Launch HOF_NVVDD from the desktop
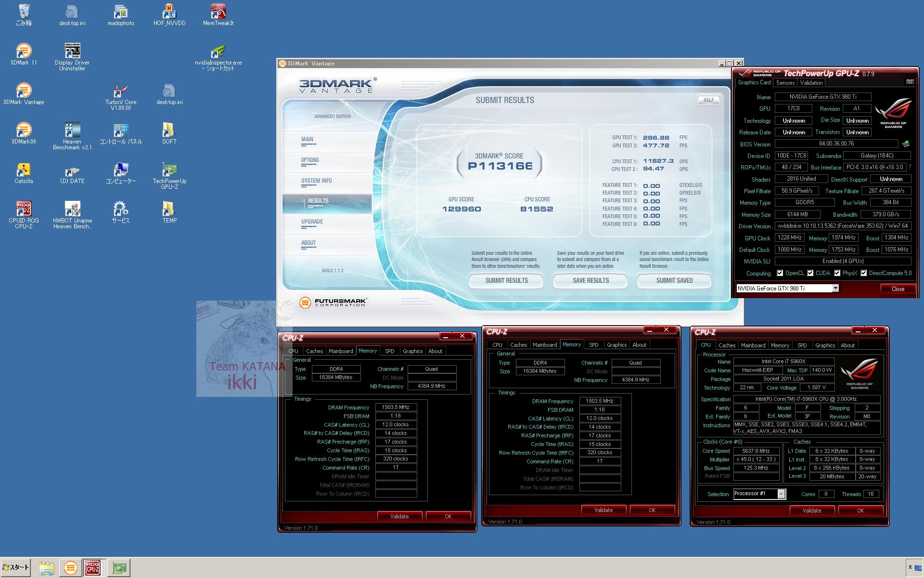924x578 pixels. pos(169,14)
